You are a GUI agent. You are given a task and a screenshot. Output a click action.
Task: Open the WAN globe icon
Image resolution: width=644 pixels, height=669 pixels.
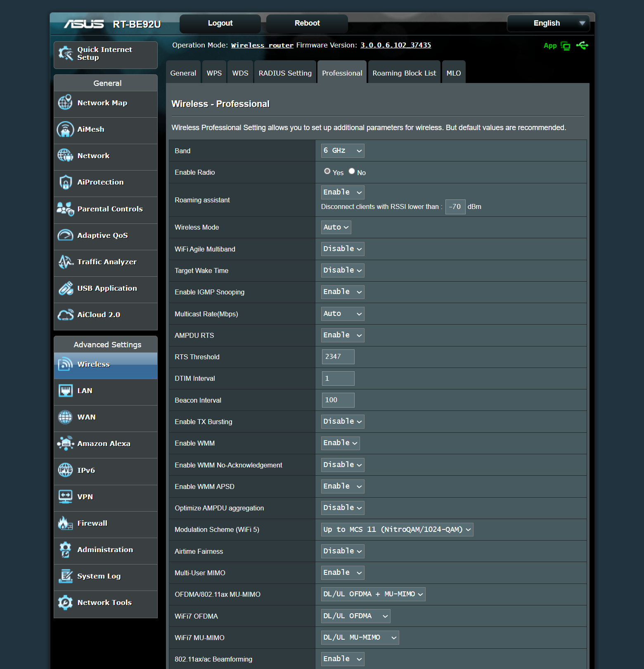pos(65,417)
